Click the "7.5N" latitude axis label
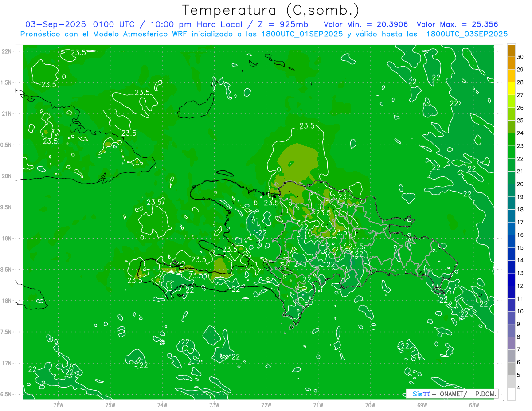Screen dimensions: 532x411 [7, 332]
